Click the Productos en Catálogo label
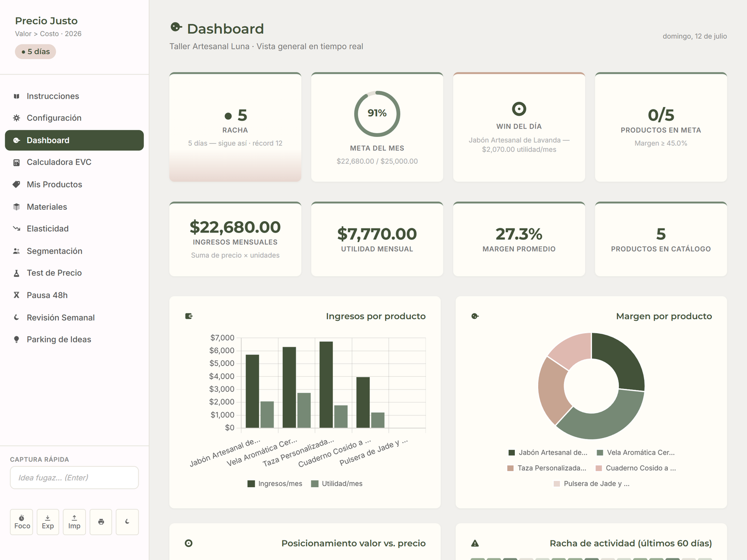Screen dimensions: 747x560 661,249
